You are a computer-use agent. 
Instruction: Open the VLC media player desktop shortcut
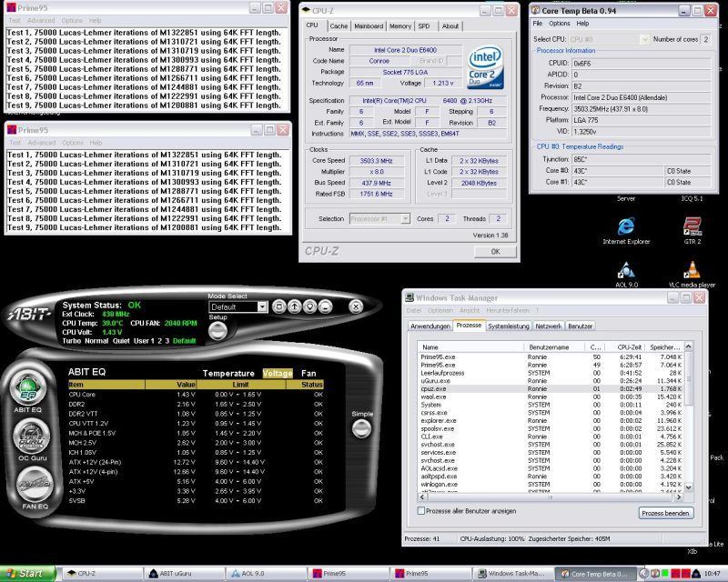692,275
